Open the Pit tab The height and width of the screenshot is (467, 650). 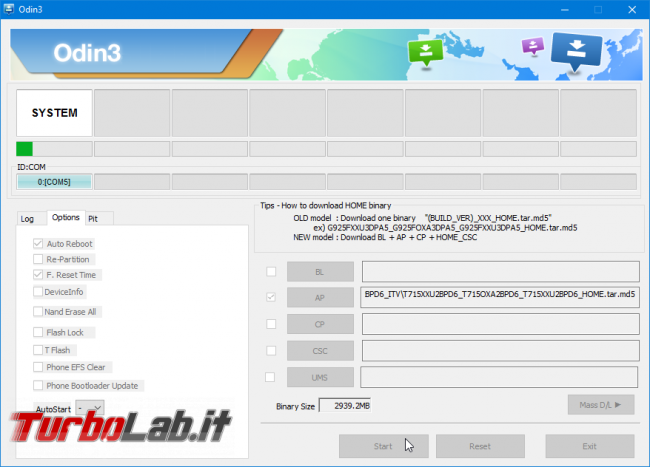[x=93, y=219]
